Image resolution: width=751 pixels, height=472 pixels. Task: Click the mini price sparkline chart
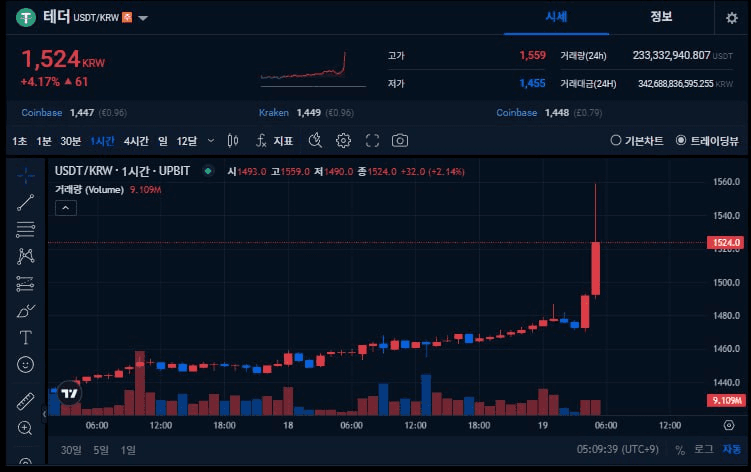[314, 69]
